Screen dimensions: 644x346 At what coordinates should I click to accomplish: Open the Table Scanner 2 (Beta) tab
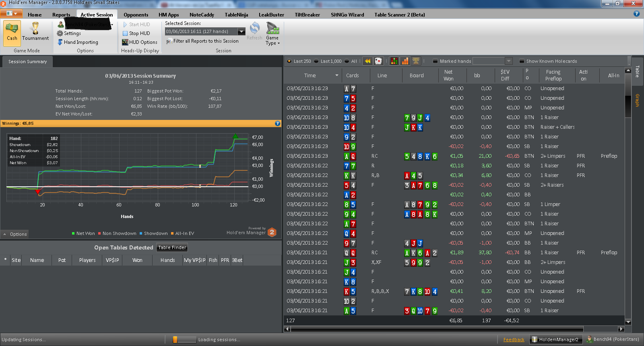(x=399, y=15)
